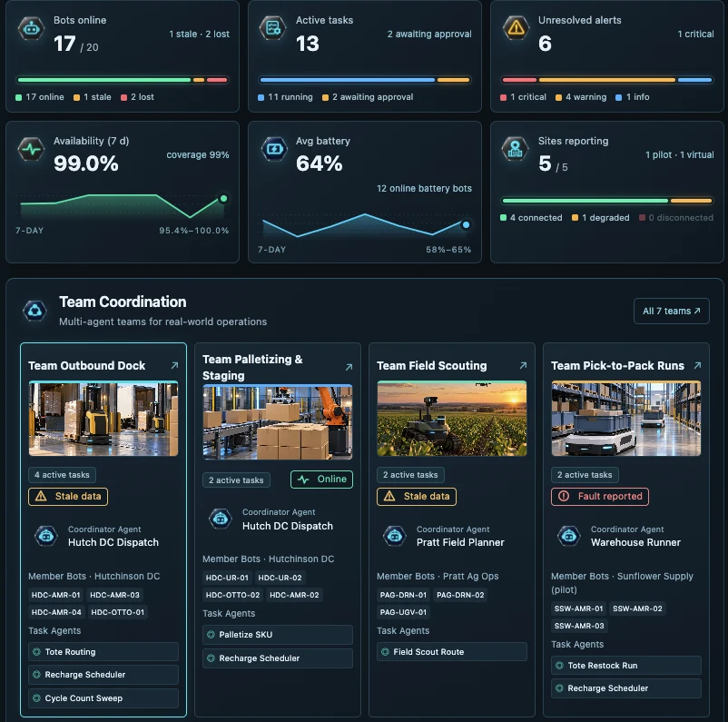Click the Avg battery chart endpoint

466,225
